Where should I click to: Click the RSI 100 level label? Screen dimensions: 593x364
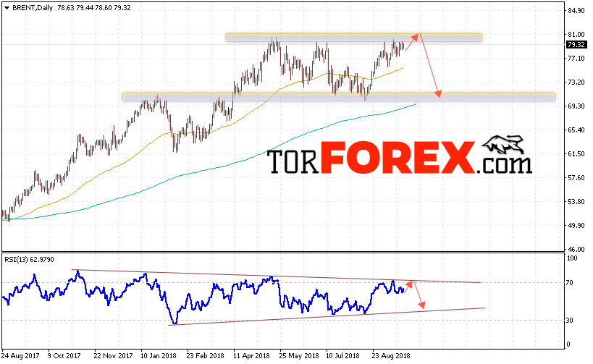coord(573,258)
